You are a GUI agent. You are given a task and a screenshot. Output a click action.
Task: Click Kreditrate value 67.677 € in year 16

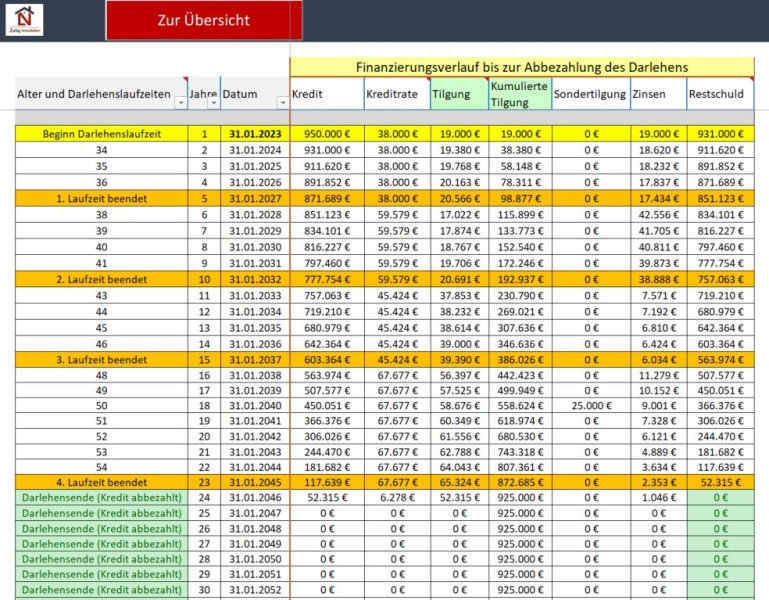pyautogui.click(x=397, y=375)
